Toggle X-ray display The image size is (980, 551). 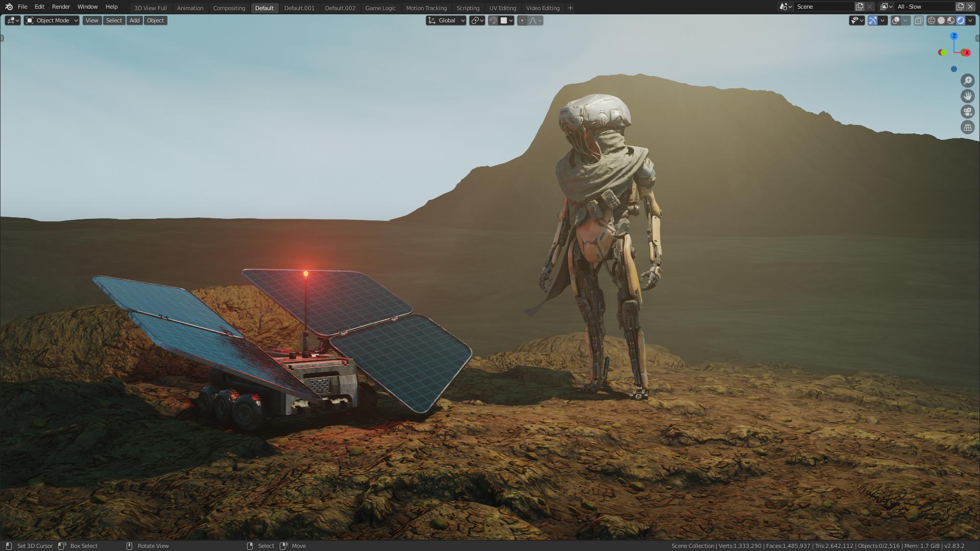[x=918, y=20]
